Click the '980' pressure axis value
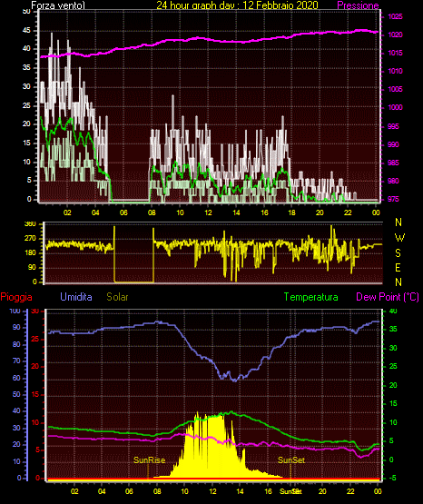Image resolution: width=423 pixels, height=504 pixels. (393, 181)
